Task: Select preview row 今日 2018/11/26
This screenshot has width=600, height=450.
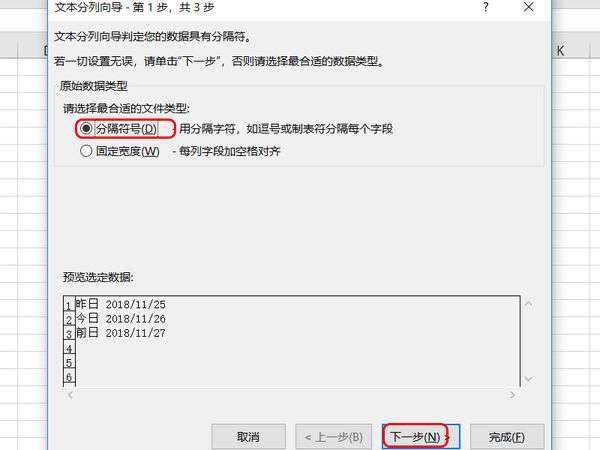Action: point(121,318)
